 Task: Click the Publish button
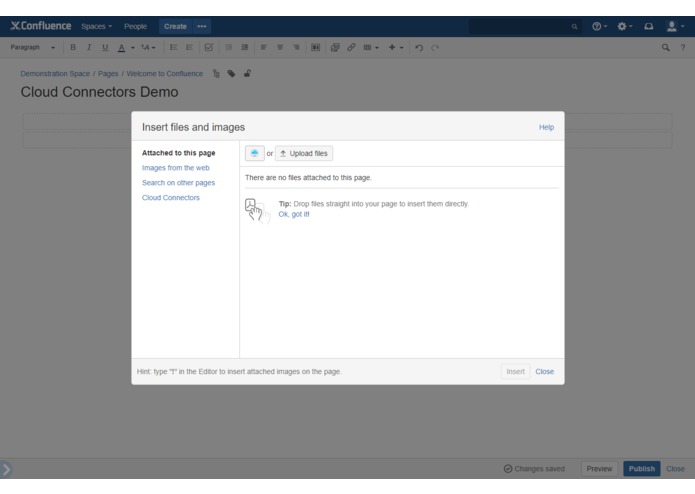point(641,469)
